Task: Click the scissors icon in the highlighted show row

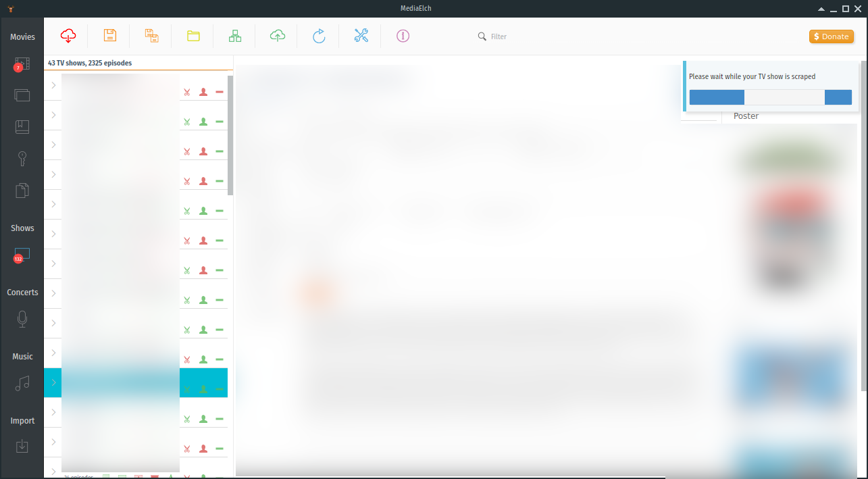Action: tap(187, 389)
